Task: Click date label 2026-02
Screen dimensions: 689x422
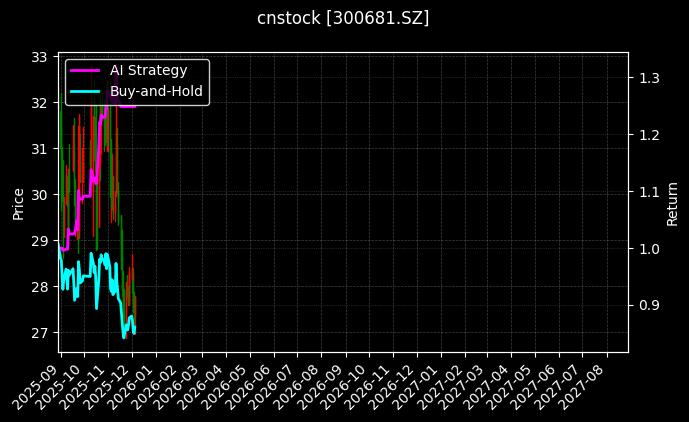Action: 155,386
